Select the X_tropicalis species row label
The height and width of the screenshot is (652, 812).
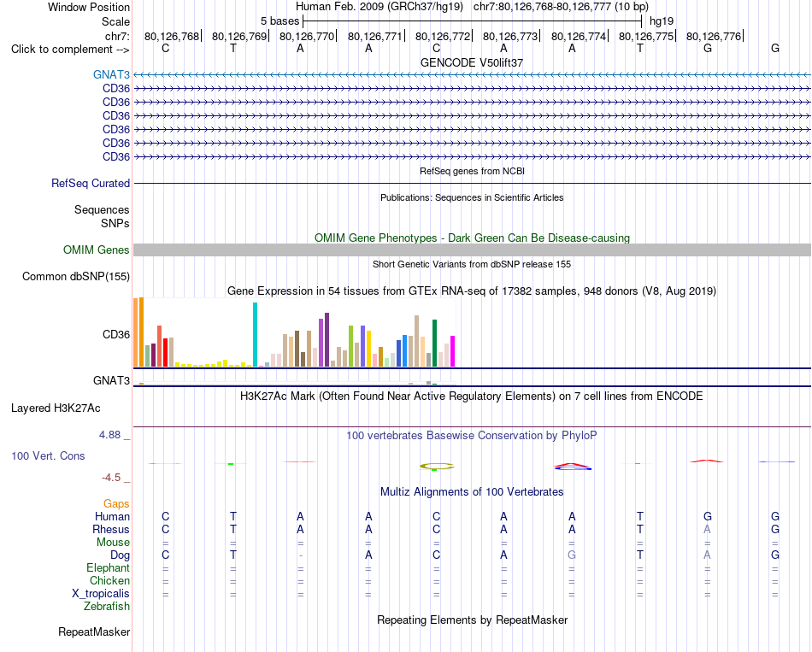101,594
